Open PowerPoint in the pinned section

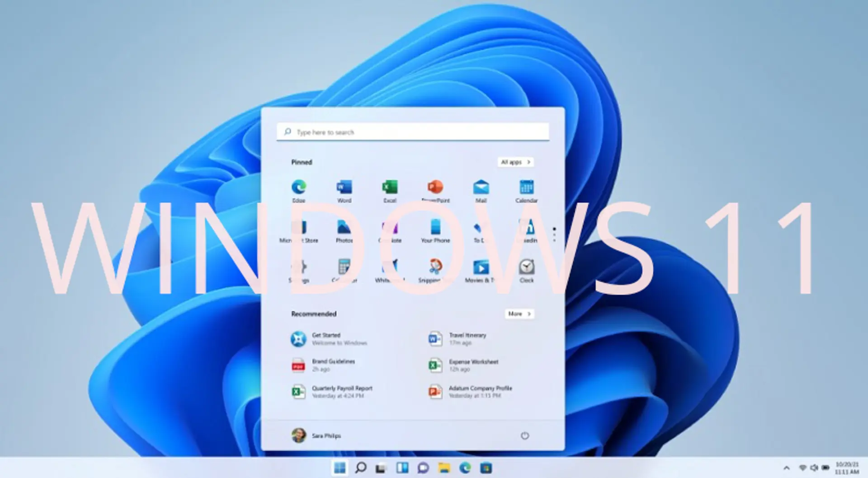[x=435, y=191]
